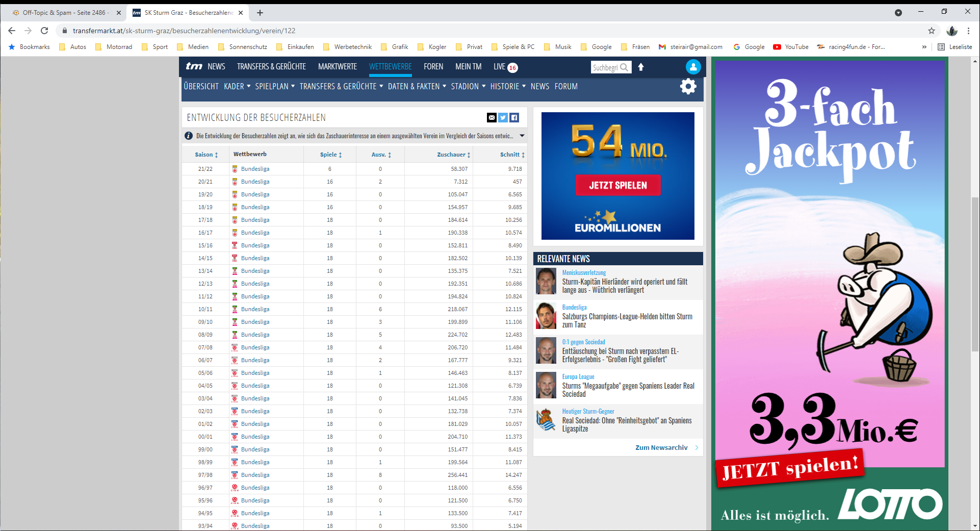Open the YouTube bookmark
980x531 pixels.
click(x=791, y=47)
